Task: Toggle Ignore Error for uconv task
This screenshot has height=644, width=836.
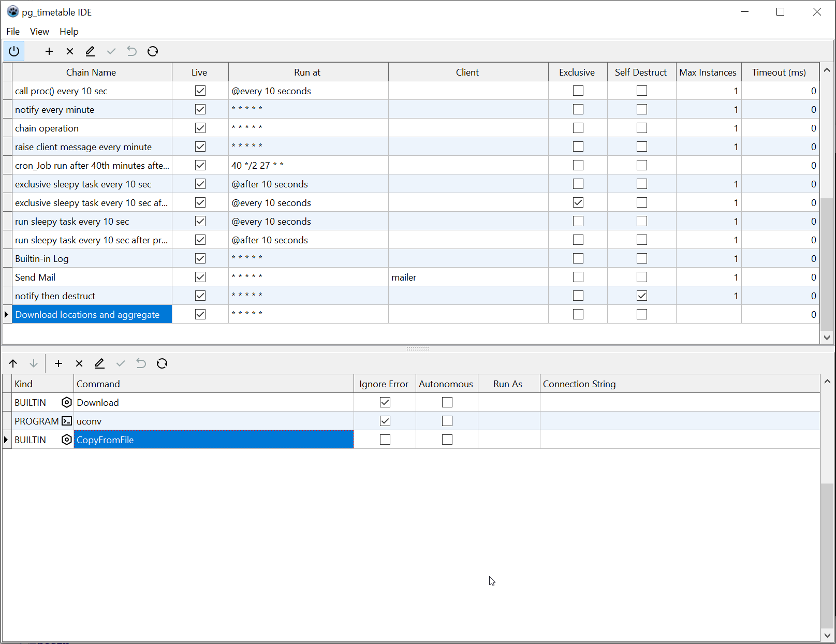Action: click(385, 421)
